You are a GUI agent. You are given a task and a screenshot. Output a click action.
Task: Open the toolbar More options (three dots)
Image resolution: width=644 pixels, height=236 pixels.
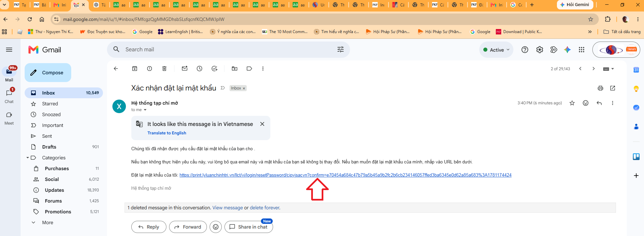click(263, 69)
